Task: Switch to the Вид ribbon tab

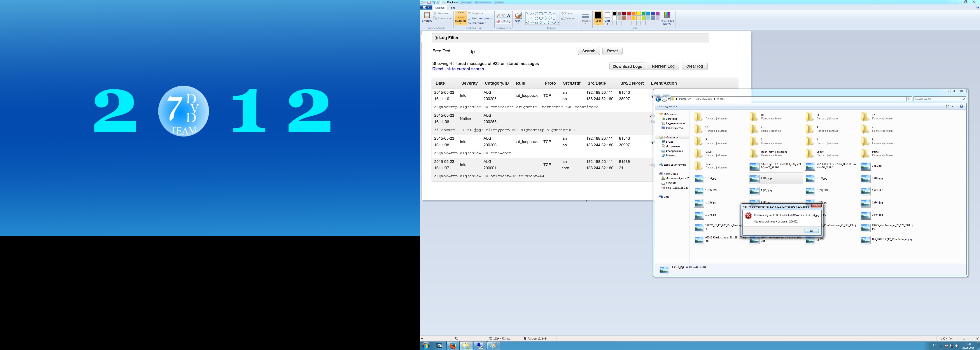Action: [x=453, y=8]
